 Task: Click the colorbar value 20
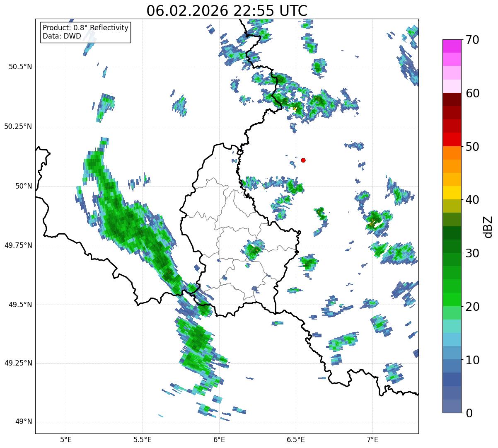tap(472, 307)
